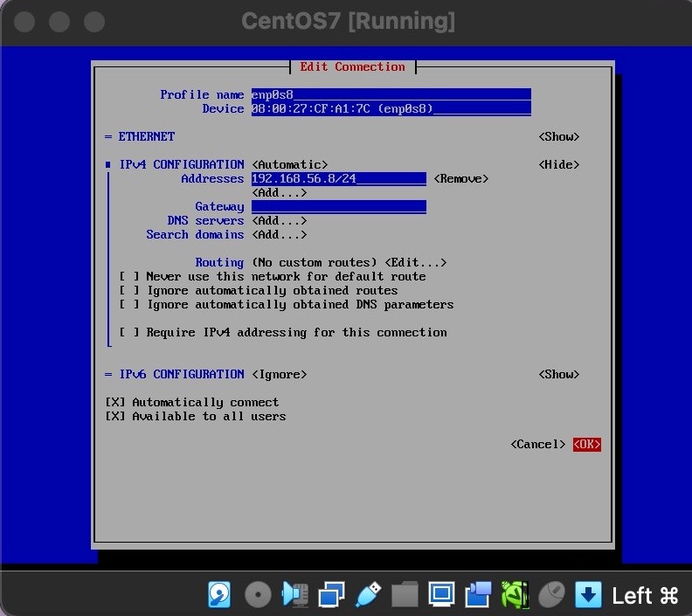Toggle Never use this network for default route
The width and height of the screenshot is (692, 616).
click(273, 277)
